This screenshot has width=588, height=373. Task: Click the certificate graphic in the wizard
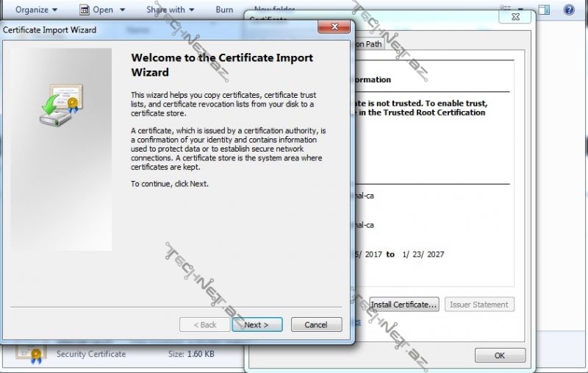[62, 104]
